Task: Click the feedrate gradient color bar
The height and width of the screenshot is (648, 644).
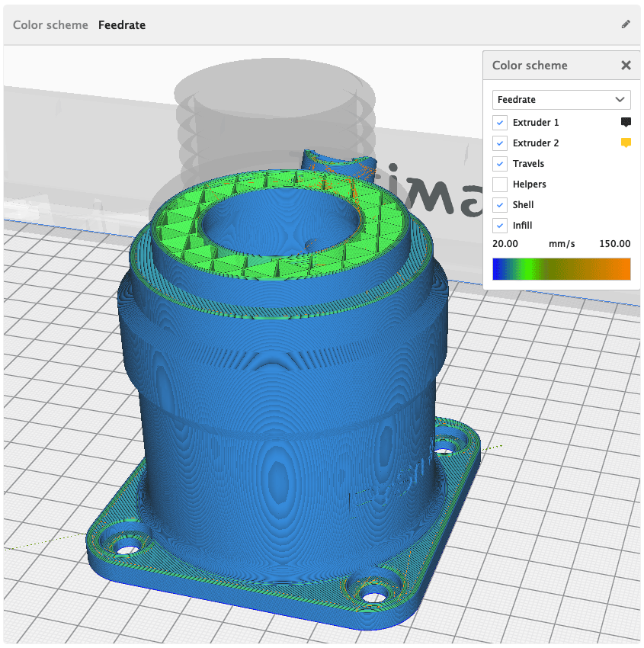Action: [x=561, y=268]
